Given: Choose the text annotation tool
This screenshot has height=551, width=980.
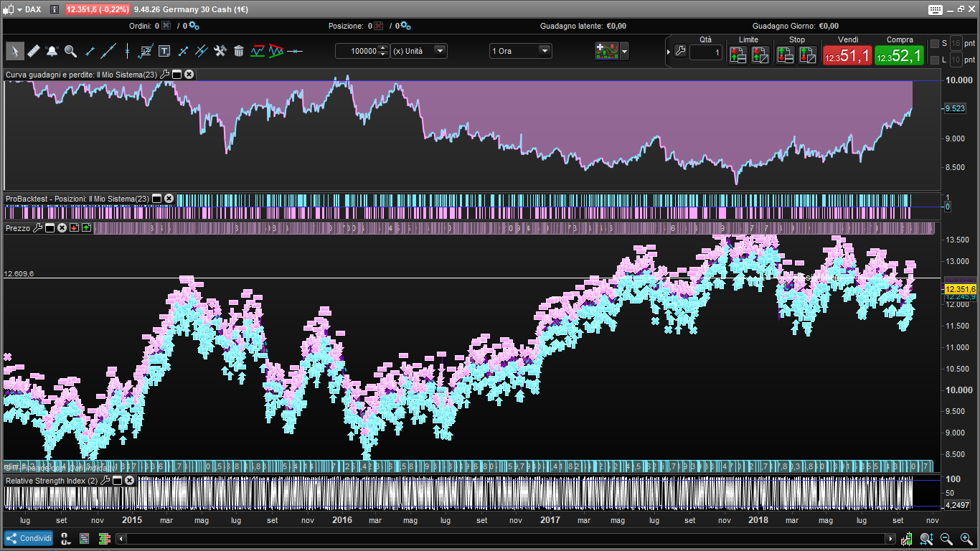Looking at the screenshot, I should pyautogui.click(x=164, y=51).
